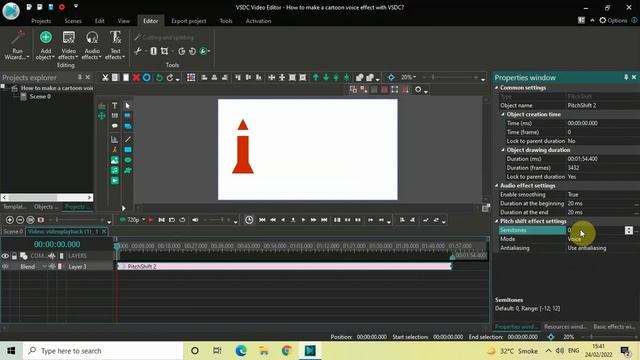Image resolution: width=640 pixels, height=360 pixels.
Task: Click the green move-up-one-layer arrow
Action: coord(316,78)
